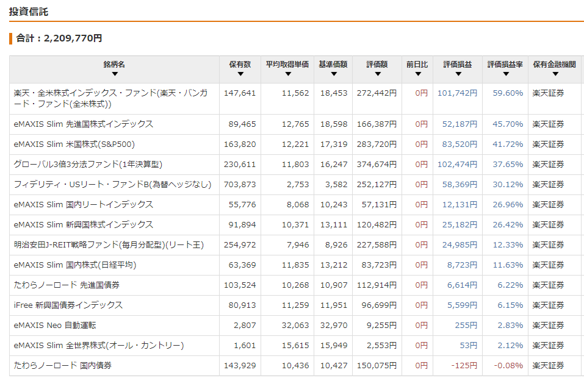This screenshot has width=584, height=392.
Task: Click 保有数 value 147,641
Action: click(x=240, y=93)
